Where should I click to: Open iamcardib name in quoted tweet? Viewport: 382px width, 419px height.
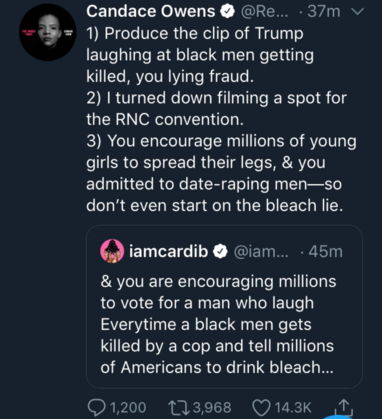click(x=169, y=251)
